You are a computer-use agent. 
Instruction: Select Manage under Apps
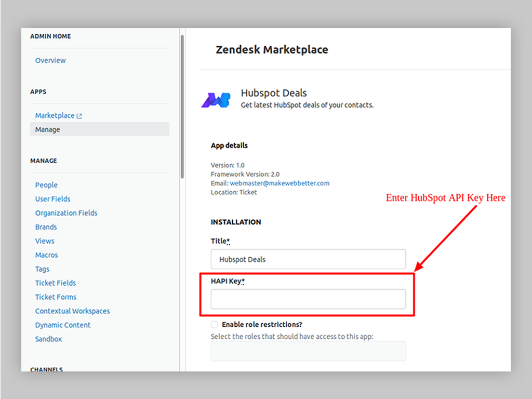point(48,129)
